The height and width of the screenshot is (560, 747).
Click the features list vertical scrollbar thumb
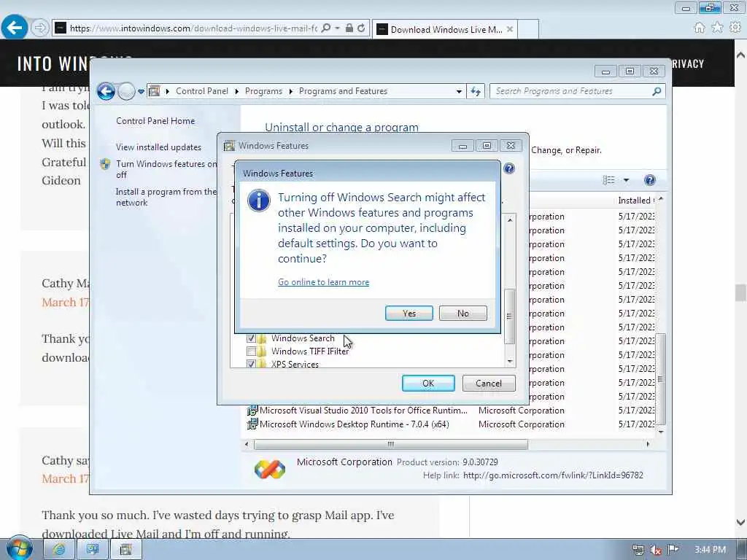pos(509,316)
